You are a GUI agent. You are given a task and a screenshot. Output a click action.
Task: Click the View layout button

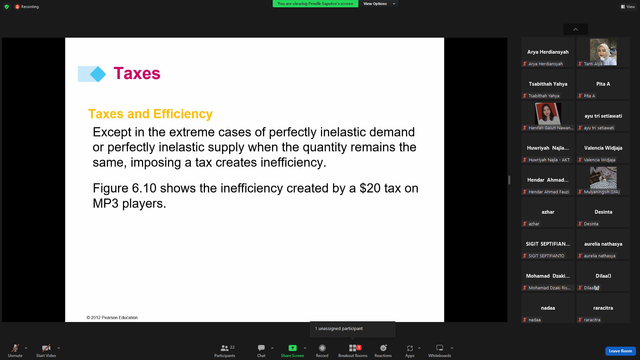coord(628,7)
